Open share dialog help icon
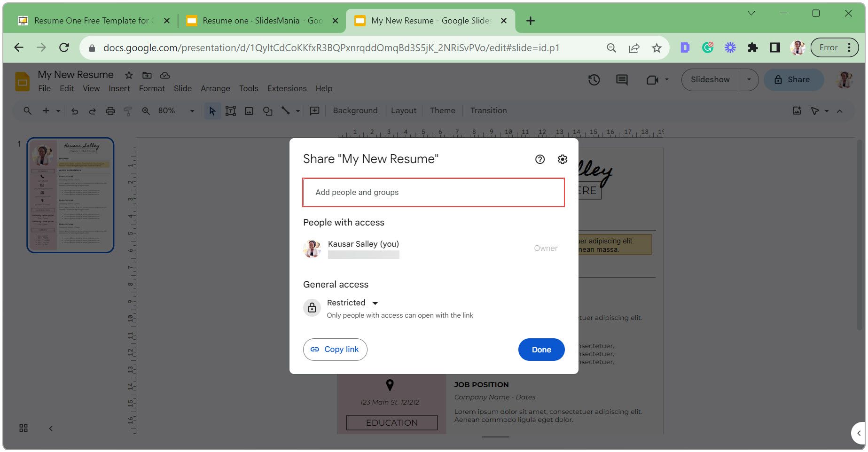The height and width of the screenshot is (452, 868). [540, 159]
